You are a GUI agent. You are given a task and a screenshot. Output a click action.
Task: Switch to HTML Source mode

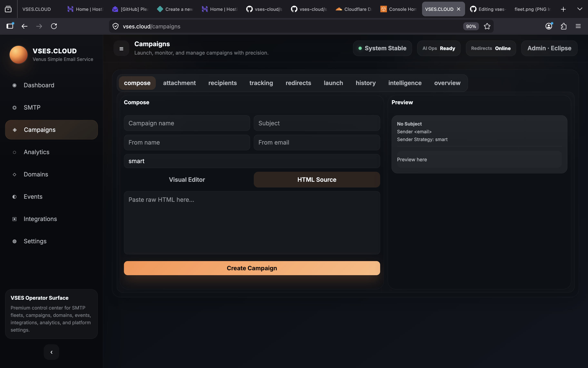317,180
